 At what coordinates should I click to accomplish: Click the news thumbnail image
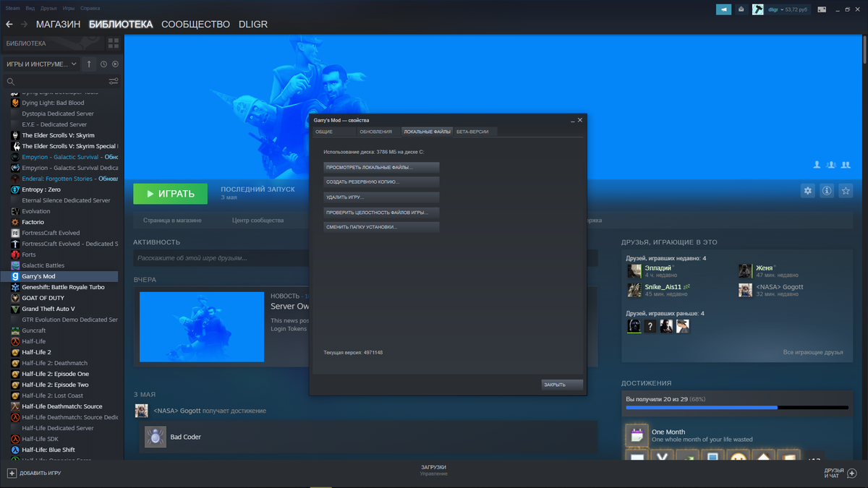point(202,327)
